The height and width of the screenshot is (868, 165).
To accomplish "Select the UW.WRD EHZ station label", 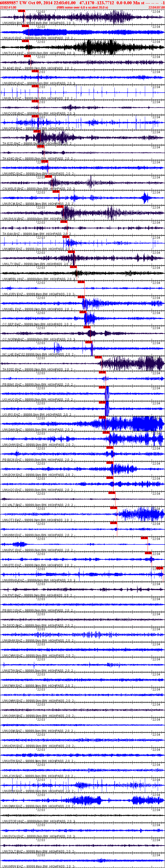I will pos(37,174).
